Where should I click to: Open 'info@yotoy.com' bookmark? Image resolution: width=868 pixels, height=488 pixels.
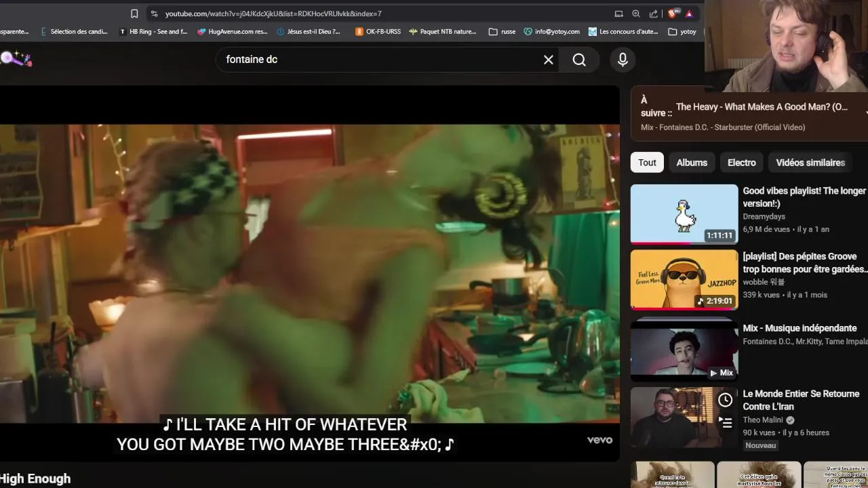(x=551, y=31)
